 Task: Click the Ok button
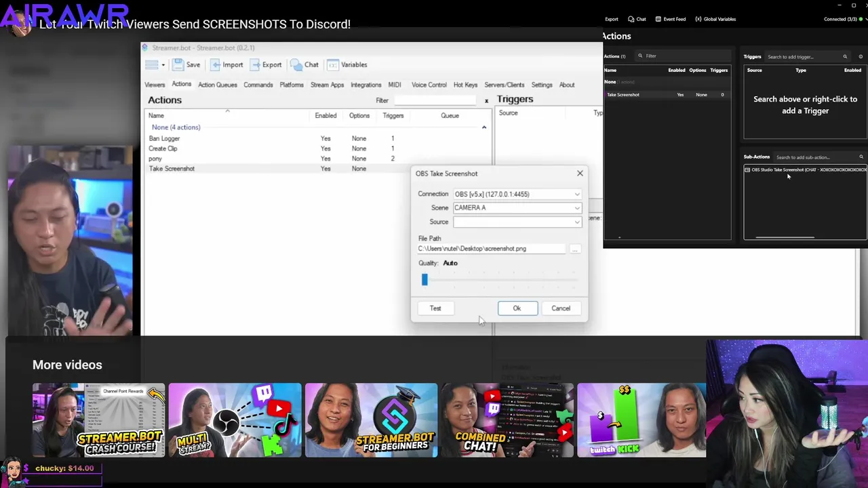pos(517,308)
